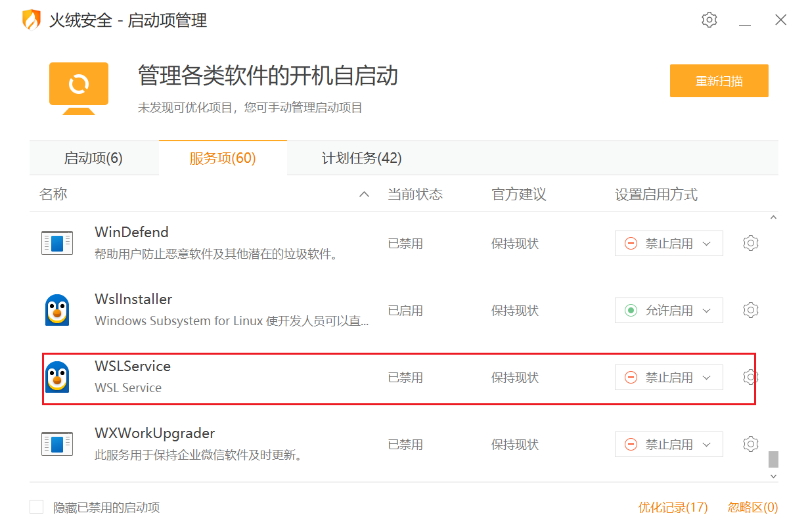The height and width of the screenshot is (532, 808).
Task: Click the Huorong flame logo icon
Action: (x=31, y=20)
